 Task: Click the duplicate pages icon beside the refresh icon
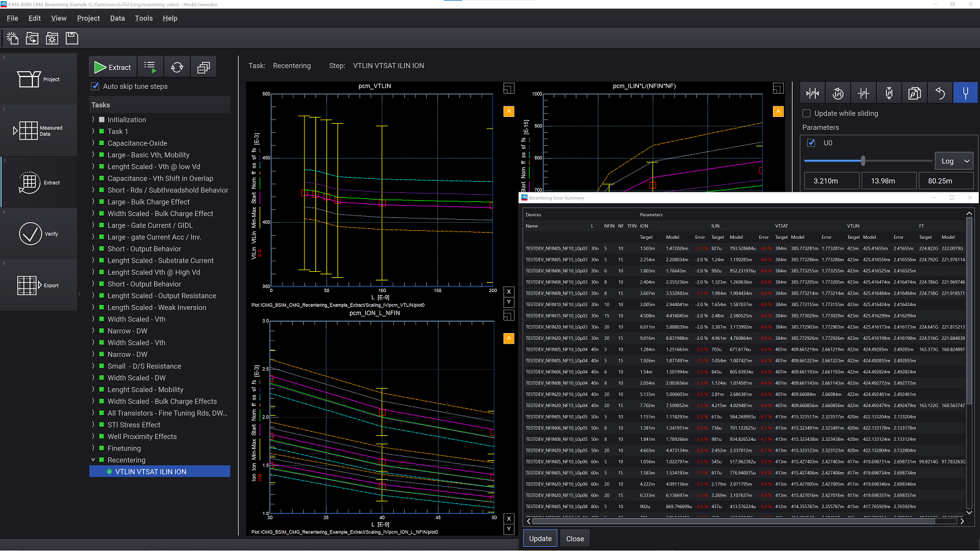coord(203,67)
